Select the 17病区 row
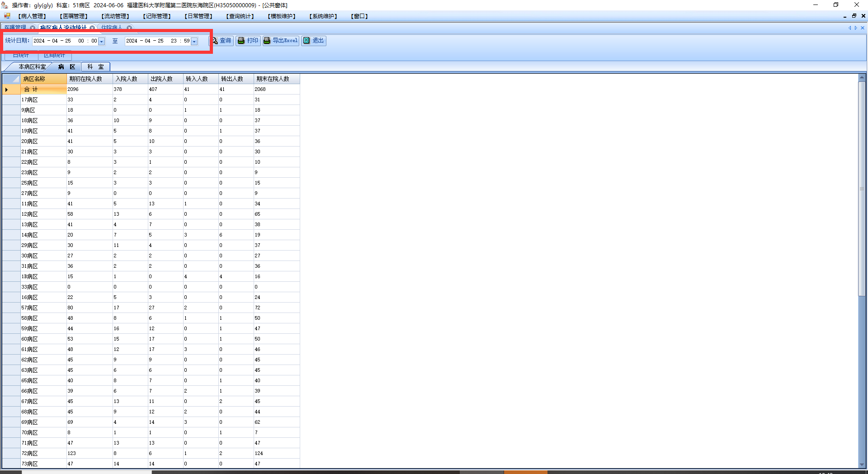 coord(151,100)
